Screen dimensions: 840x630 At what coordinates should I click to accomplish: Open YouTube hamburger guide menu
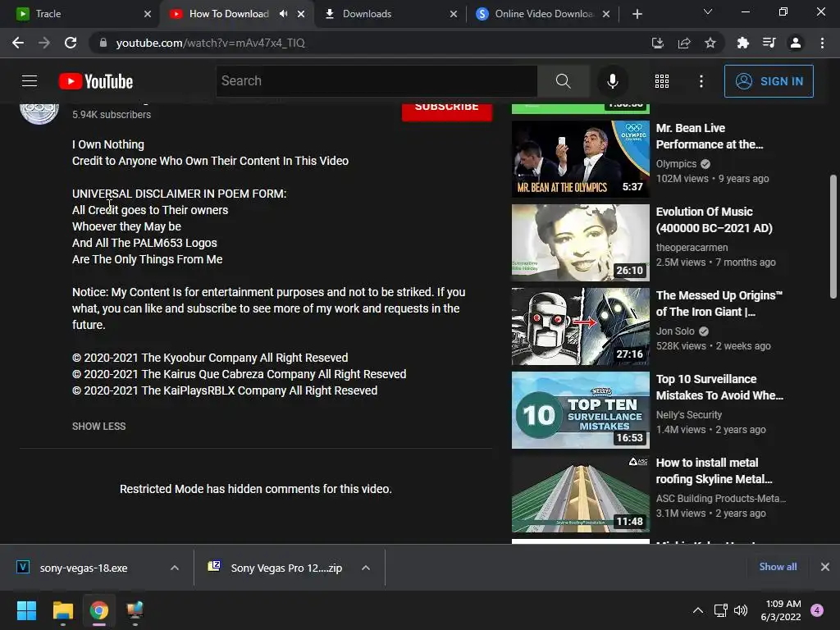(30, 81)
